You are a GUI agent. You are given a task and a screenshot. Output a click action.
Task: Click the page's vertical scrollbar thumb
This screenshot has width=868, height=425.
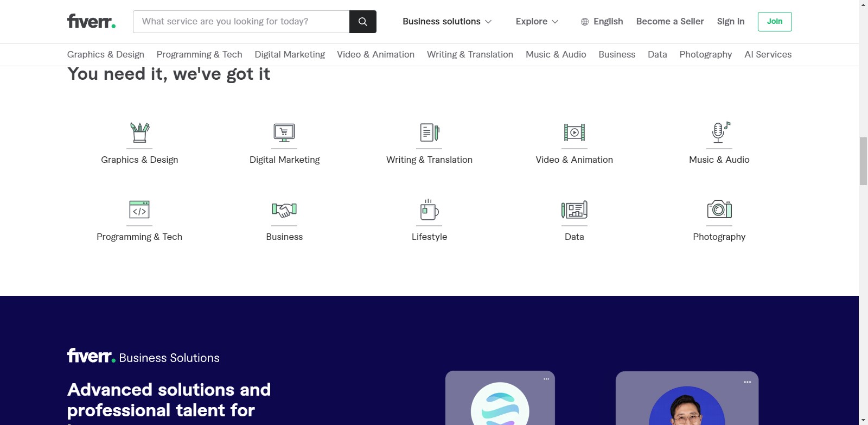[863, 161]
